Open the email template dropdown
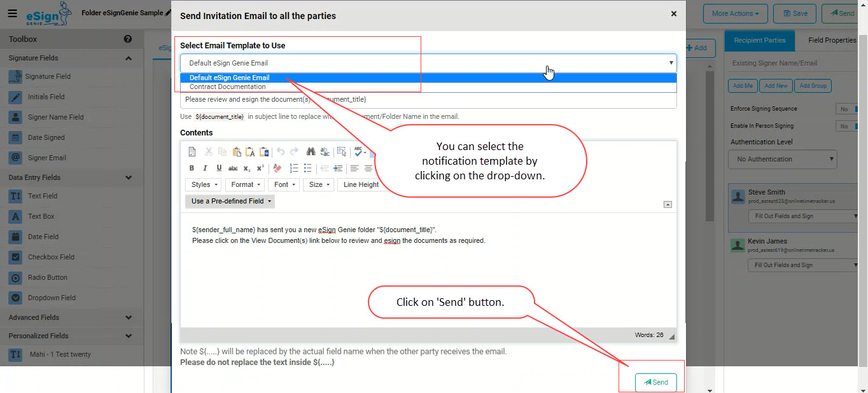 [428, 63]
